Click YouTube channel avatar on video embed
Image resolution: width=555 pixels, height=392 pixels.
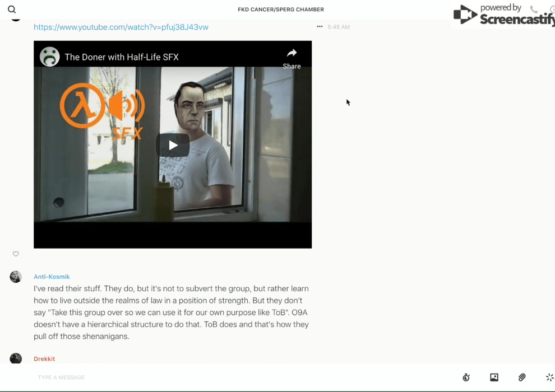tap(50, 57)
